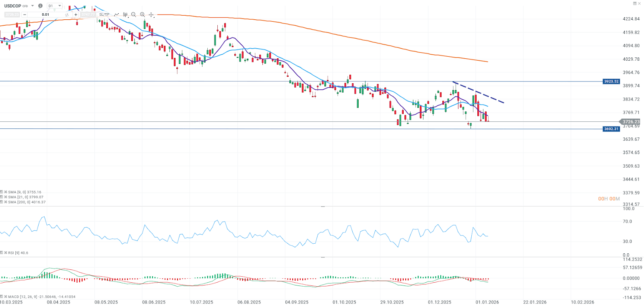
Task: Zoom out the chart with magnifier minus
Action: coord(134,14)
